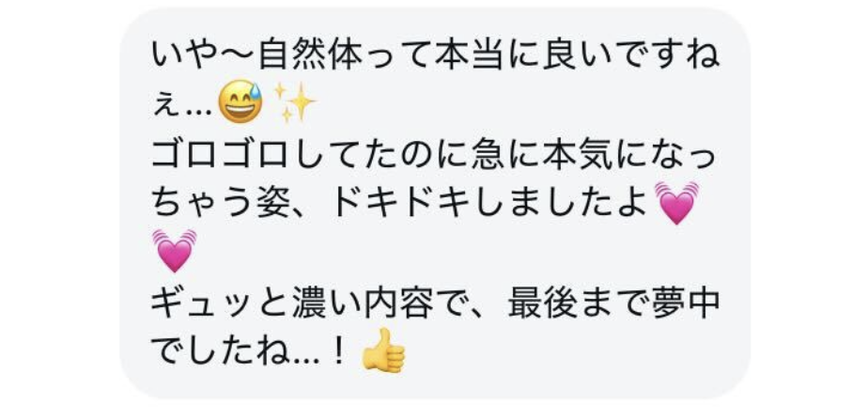Viewport: 868px width, 419px height.
Task: Click the beating heart alone on its line
Action: pyautogui.click(x=174, y=251)
